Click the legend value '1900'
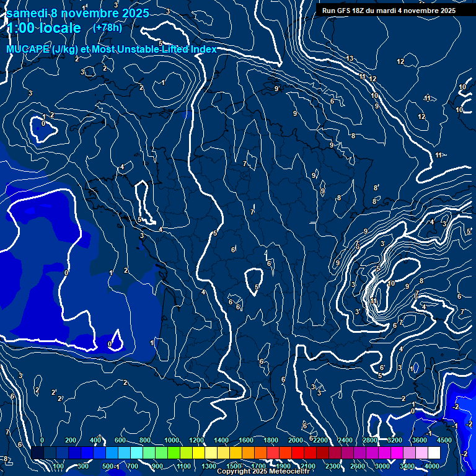Image resolution: width=476 pixels, height=476 pixels. pos(283,466)
